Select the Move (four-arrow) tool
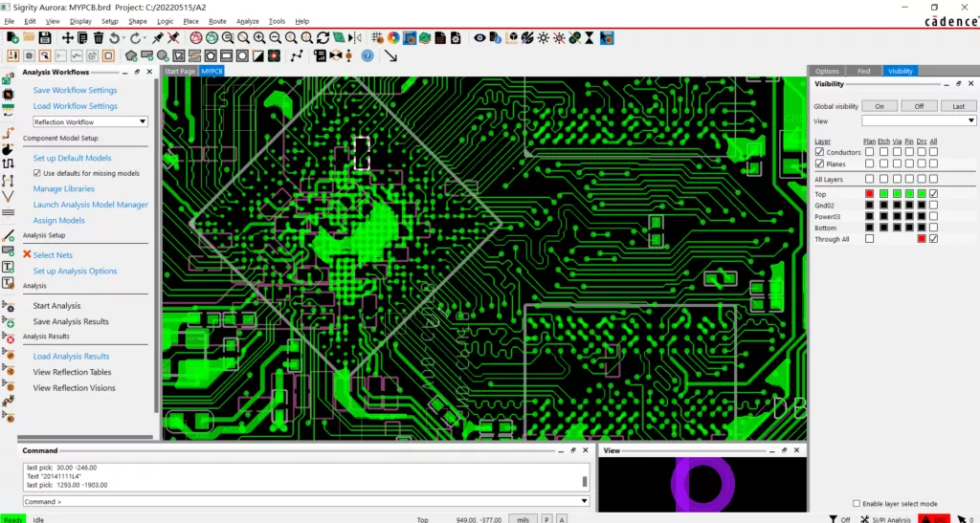This screenshot has height=523, width=980. (68, 38)
